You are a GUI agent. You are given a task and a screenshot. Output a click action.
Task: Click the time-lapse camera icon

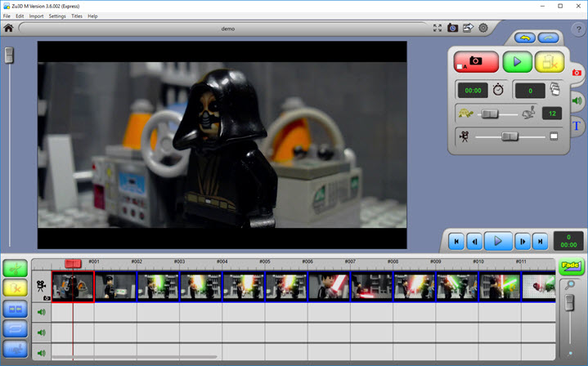[452, 28]
